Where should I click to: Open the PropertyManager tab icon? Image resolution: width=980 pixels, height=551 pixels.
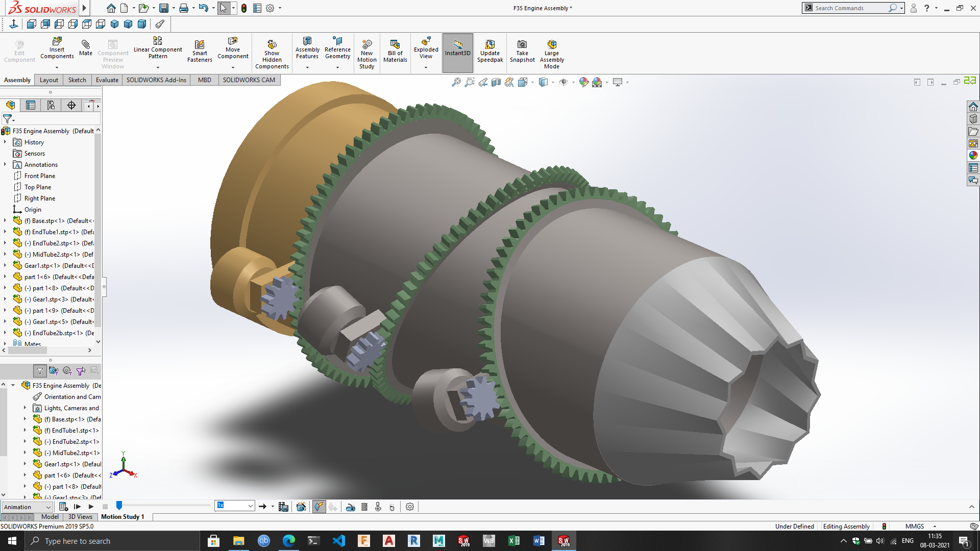point(31,105)
